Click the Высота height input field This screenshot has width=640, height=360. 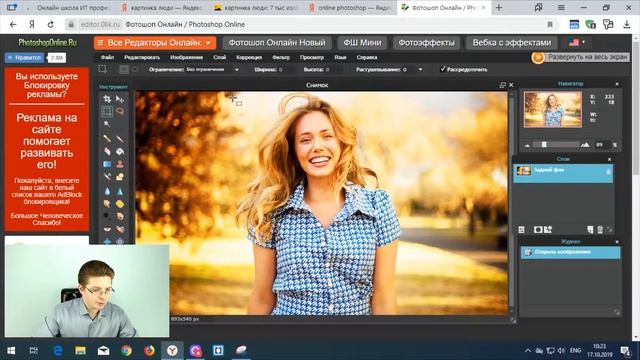(335, 70)
